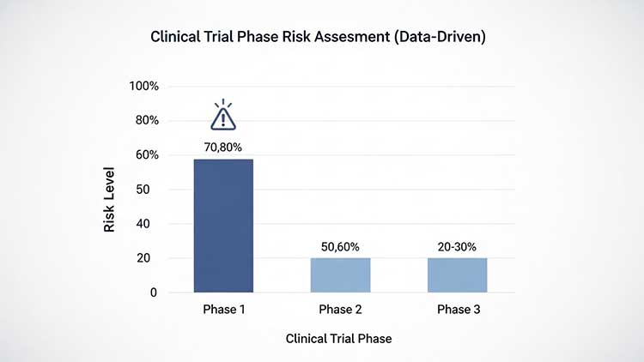Click the 50,60% data label

(x=341, y=244)
